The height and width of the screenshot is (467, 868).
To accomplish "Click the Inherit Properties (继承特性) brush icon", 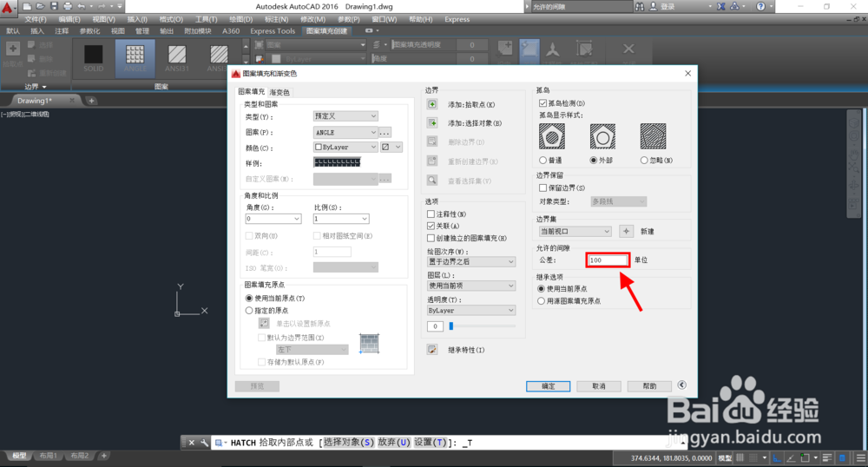I will pyautogui.click(x=431, y=350).
